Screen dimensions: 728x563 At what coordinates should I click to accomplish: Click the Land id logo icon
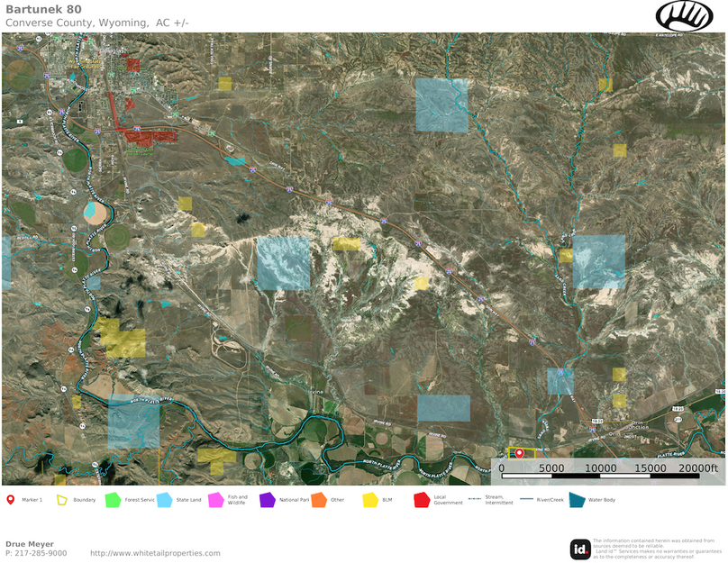(580, 549)
